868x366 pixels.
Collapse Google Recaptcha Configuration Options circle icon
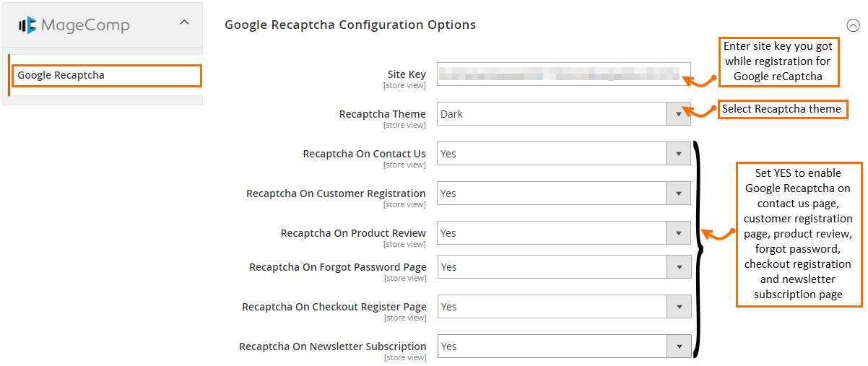coord(853,25)
